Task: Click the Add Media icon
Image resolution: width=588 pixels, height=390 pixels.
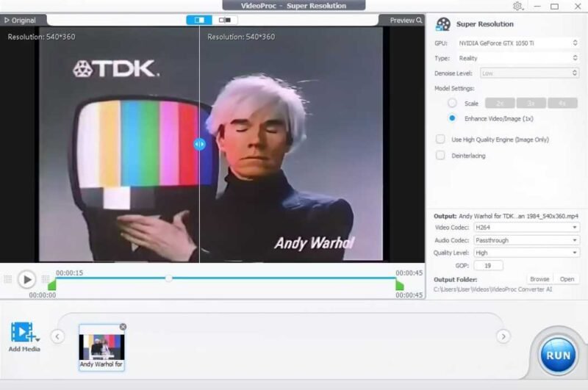Action: (22, 332)
